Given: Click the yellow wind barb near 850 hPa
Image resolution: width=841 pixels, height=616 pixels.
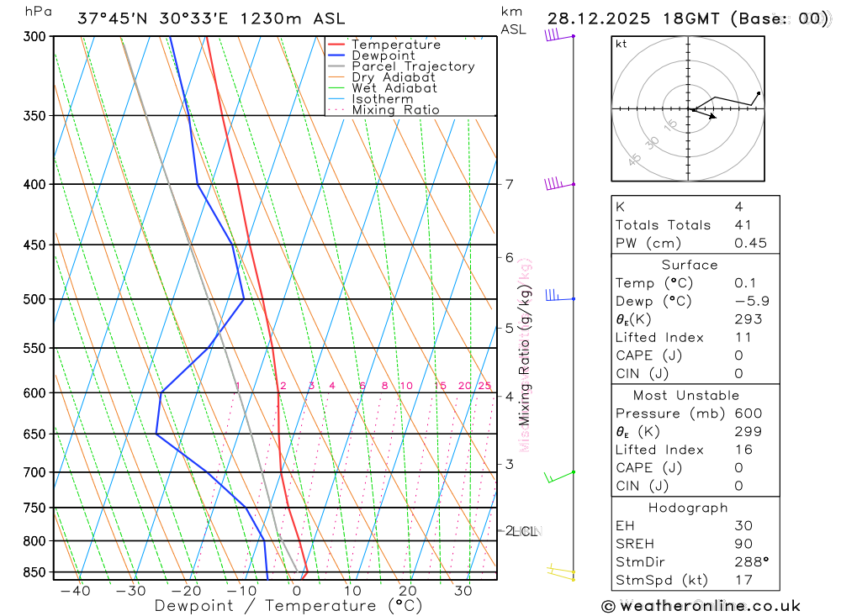Looking at the screenshot, I should pos(561,572).
